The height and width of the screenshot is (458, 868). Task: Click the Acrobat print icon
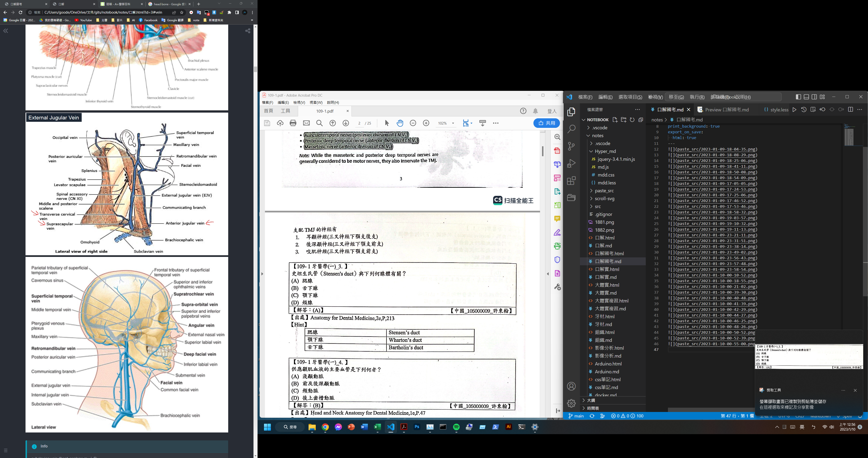click(293, 123)
